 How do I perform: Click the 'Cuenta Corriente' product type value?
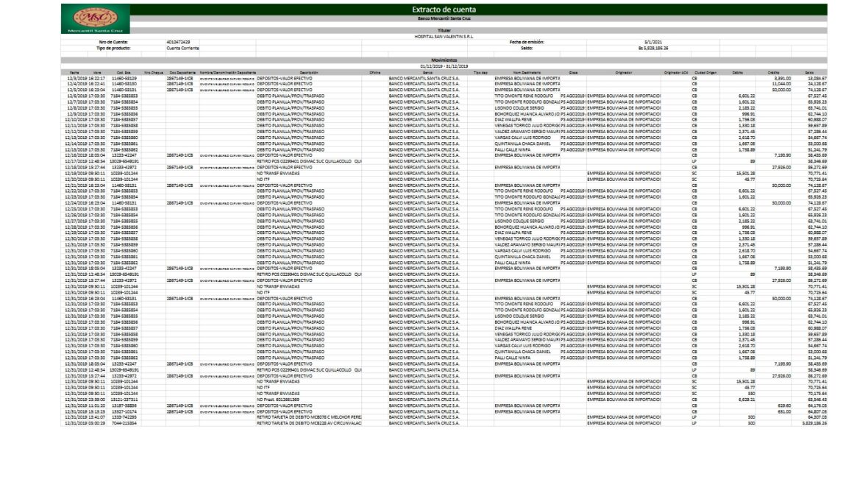click(x=182, y=48)
